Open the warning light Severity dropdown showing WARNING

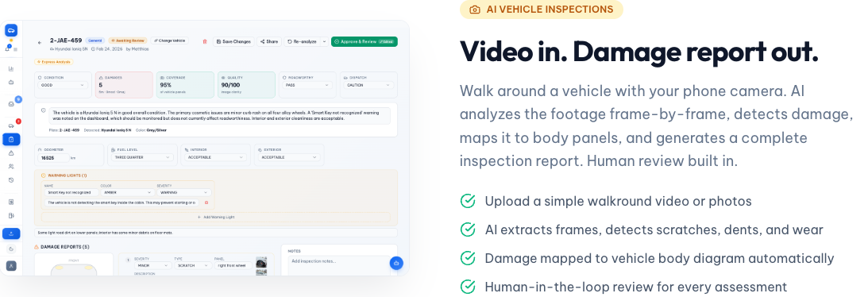[183, 192]
